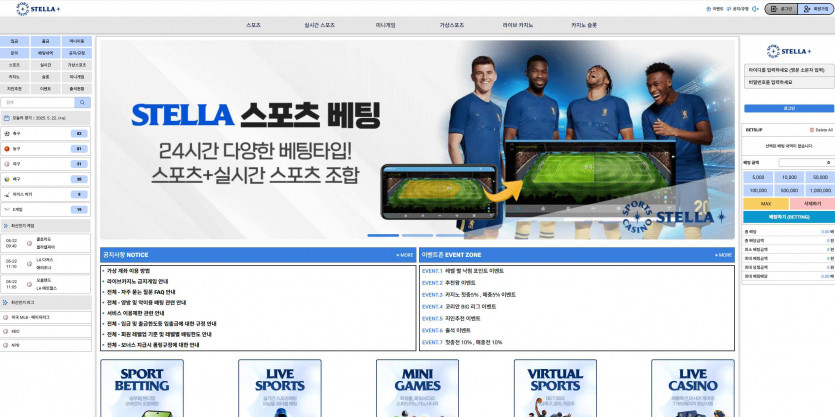
Task: Click the yellow MAX bet button
Action: click(x=766, y=203)
